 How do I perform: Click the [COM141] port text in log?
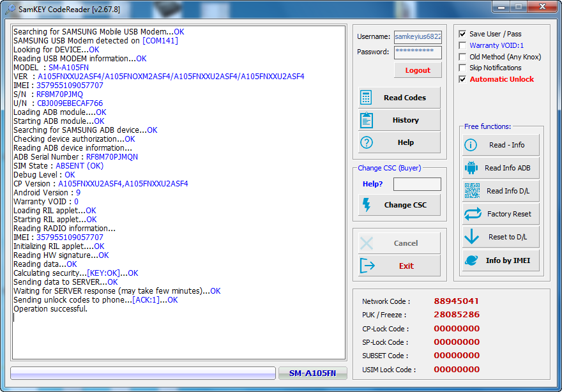pyautogui.click(x=160, y=40)
